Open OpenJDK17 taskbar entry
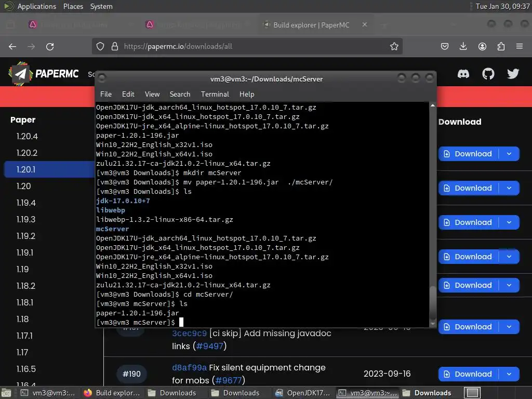 [x=303, y=393]
